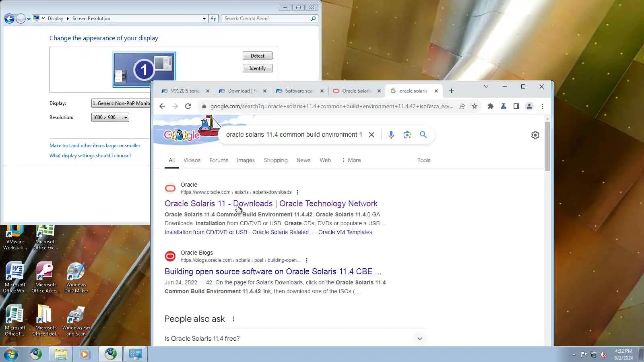
Task: Select the Images search filter
Action: 246,160
